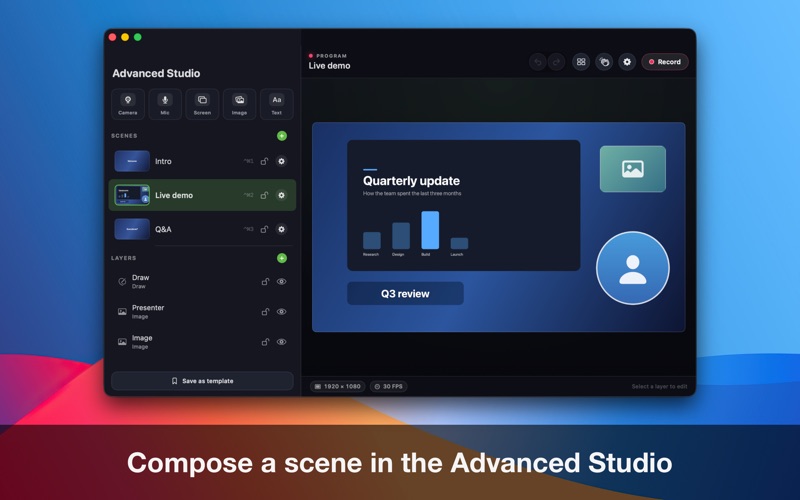Click the 1920 × 1080 resolution pill
Screen dimensions: 800x500
[338, 387]
